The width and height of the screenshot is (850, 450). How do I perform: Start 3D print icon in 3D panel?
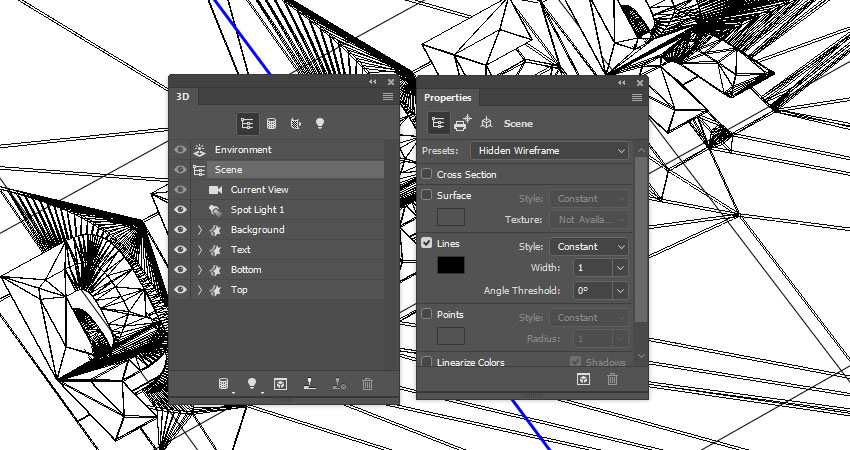coord(310,384)
